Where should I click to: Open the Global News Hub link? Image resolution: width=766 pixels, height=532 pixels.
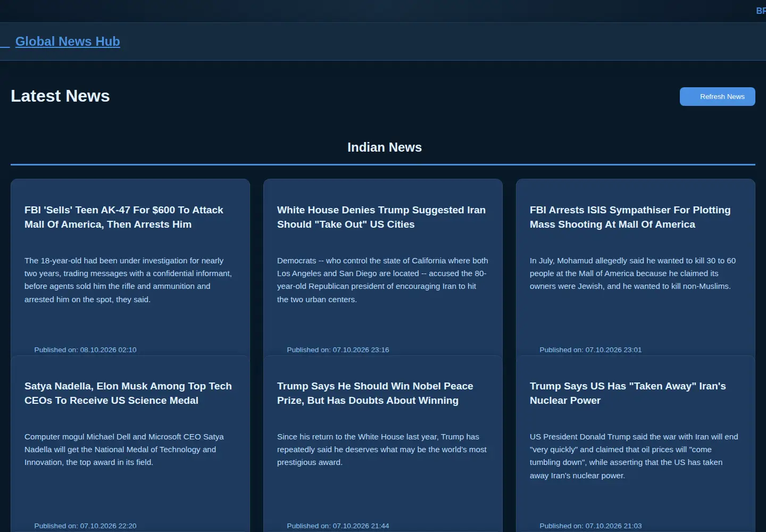click(x=68, y=41)
